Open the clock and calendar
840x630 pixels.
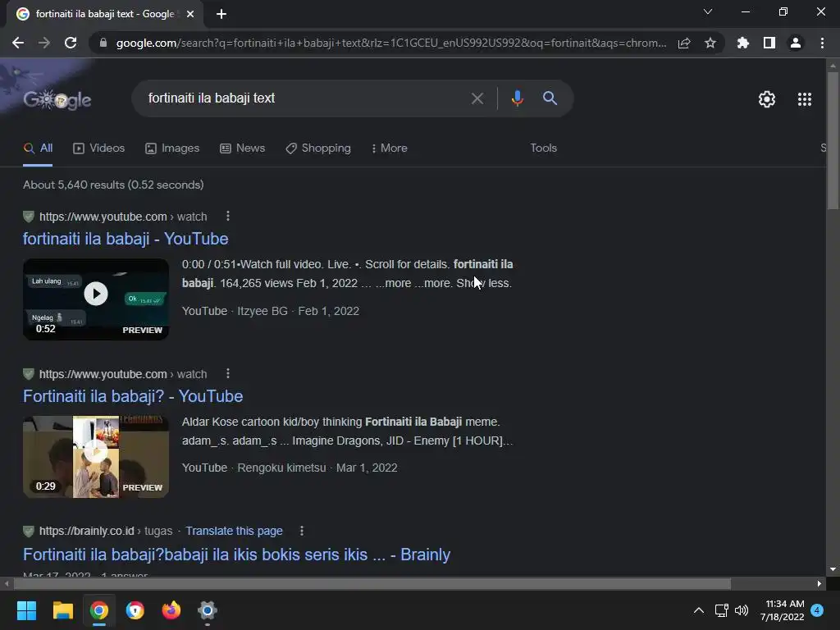click(x=782, y=610)
